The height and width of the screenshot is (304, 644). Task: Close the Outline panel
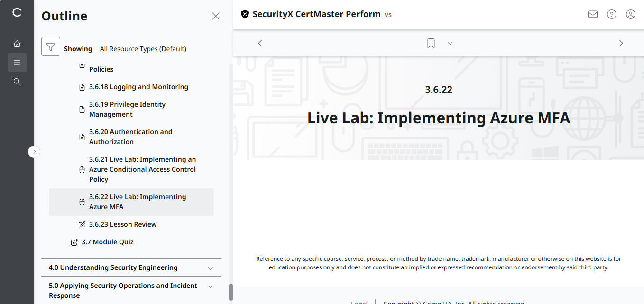click(x=216, y=16)
